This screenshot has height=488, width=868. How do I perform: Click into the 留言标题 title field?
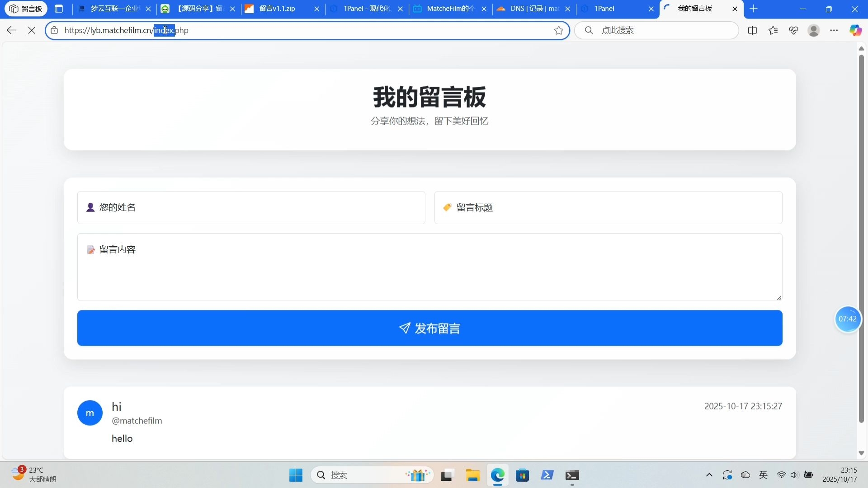tap(609, 207)
